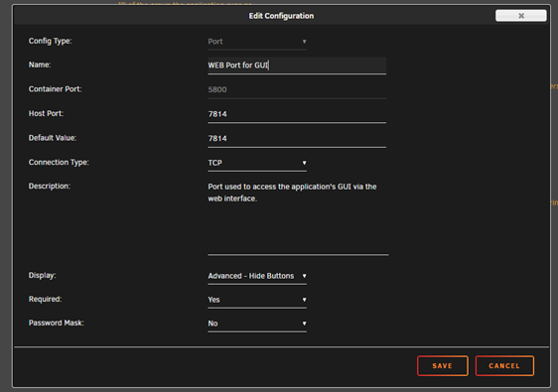This screenshot has width=558, height=392.
Task: Click the Description label text
Action: (50, 186)
